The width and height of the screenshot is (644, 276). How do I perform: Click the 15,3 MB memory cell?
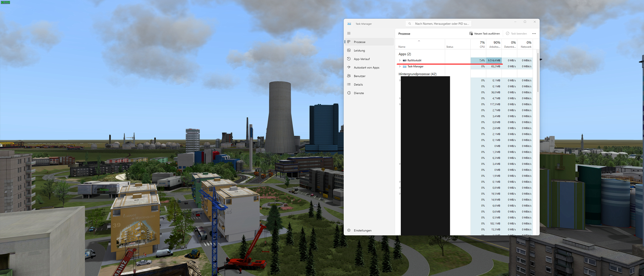[494, 230]
